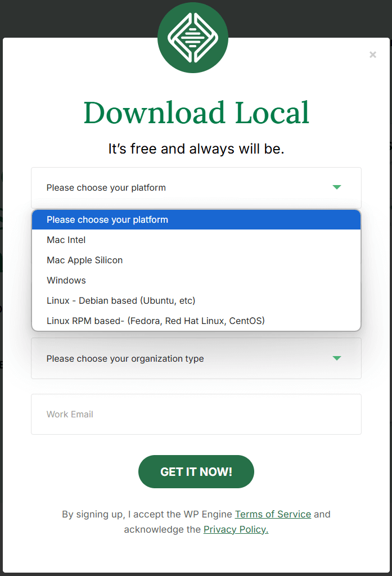Viewport: 392px width, 576px height.
Task: Select 'Please choose your platform' highlighted option
Action: point(196,220)
